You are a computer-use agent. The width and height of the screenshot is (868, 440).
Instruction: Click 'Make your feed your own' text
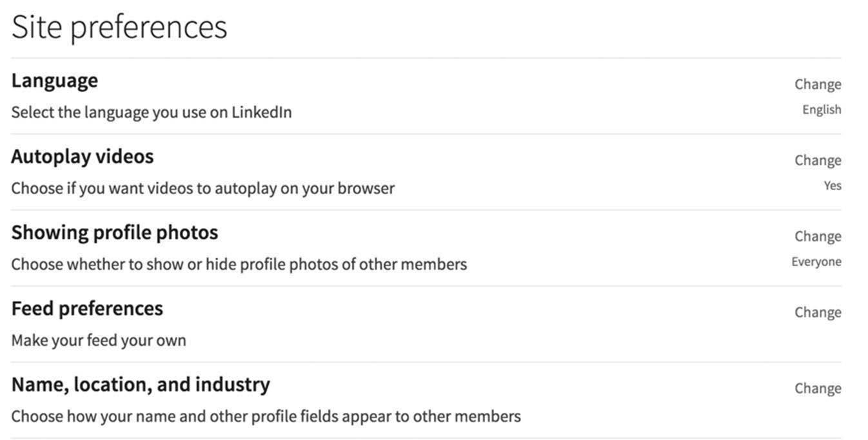(99, 341)
